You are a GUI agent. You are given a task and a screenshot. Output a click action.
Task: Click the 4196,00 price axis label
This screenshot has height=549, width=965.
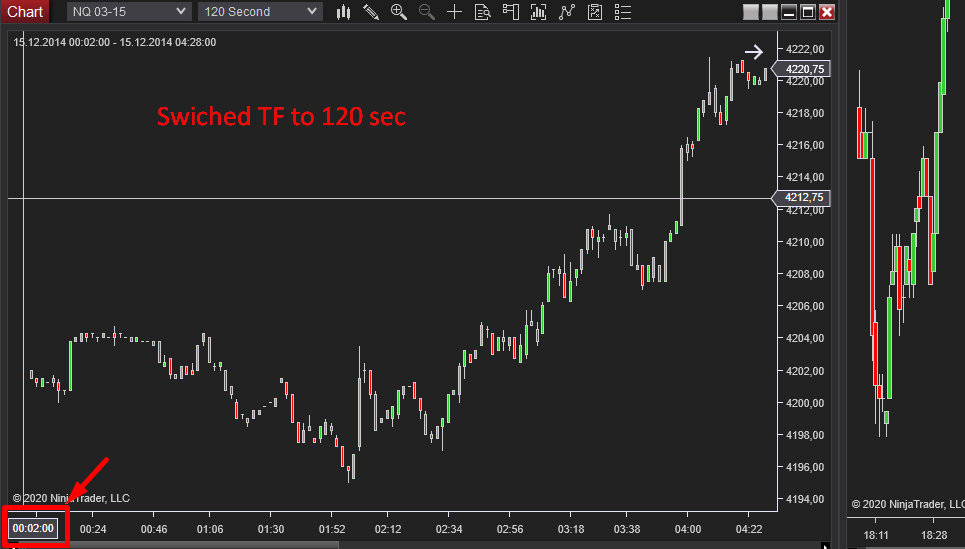pyautogui.click(x=805, y=467)
